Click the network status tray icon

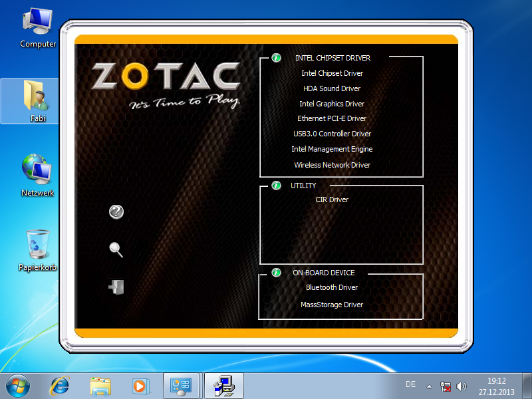(x=446, y=386)
